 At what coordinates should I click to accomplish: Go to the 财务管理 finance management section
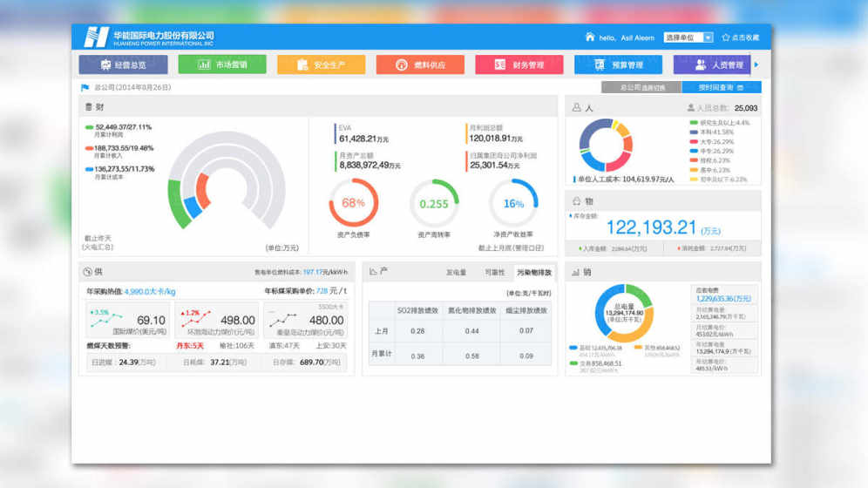519,64
